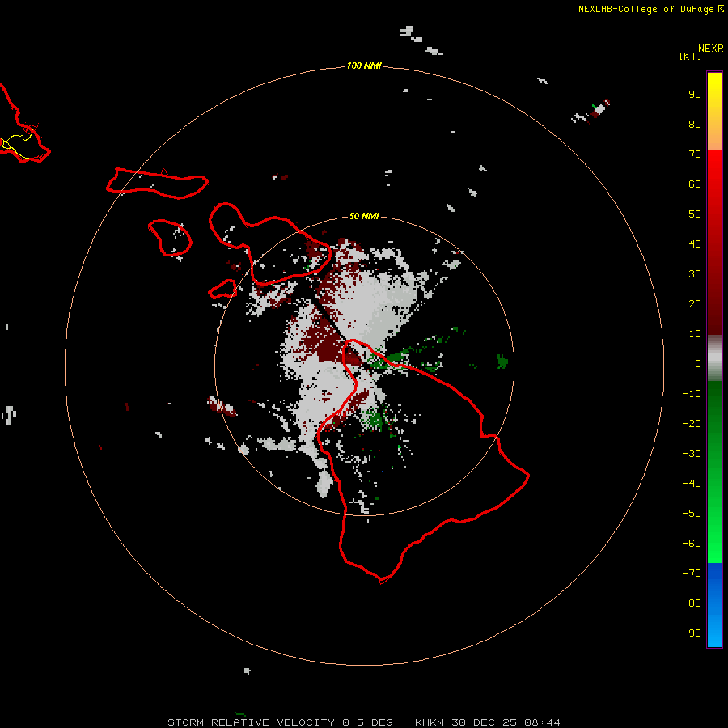Click the [KT] units label
The height and width of the screenshot is (728, 728).
[690, 56]
